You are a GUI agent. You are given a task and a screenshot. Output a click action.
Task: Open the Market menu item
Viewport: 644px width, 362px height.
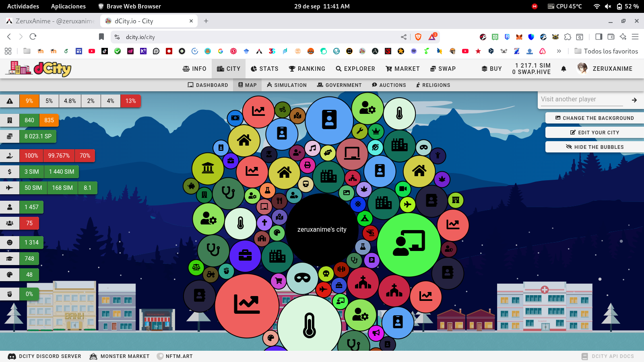click(402, 69)
